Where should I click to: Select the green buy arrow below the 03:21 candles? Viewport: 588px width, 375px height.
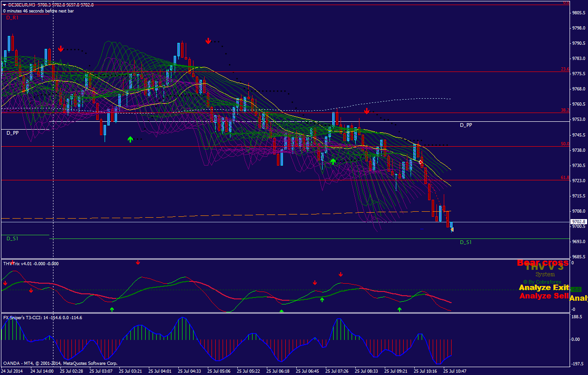130,139
